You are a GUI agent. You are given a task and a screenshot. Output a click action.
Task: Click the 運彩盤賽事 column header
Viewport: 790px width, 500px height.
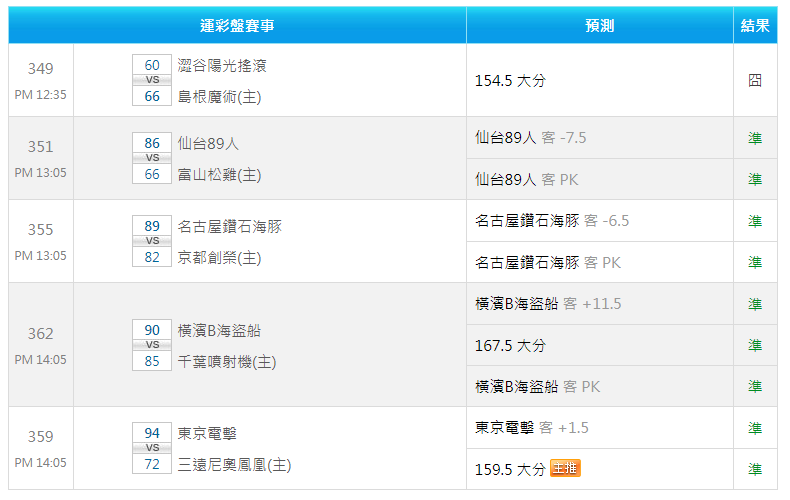point(237,25)
